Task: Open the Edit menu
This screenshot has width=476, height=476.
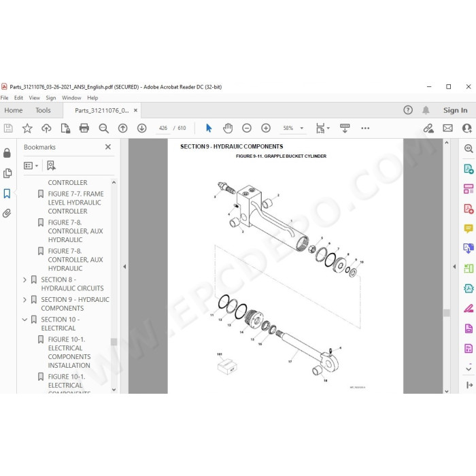Action: tap(18, 98)
